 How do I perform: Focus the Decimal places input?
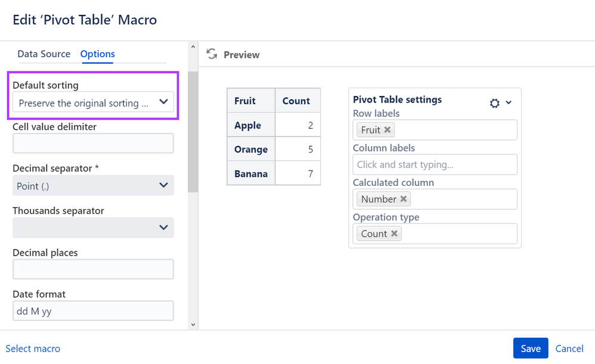[x=93, y=269]
